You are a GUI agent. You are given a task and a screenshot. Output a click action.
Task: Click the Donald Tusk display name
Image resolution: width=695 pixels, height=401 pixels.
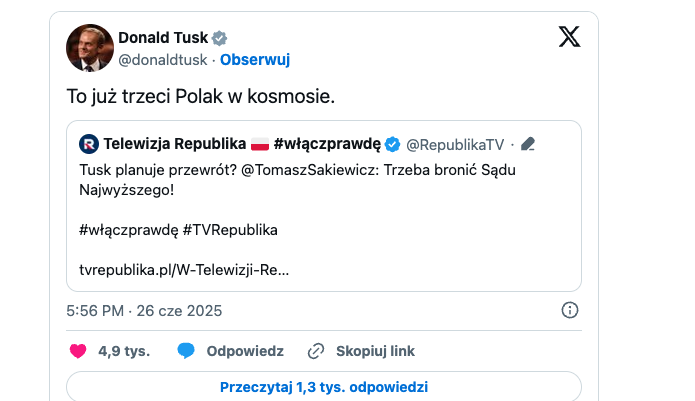(x=163, y=38)
